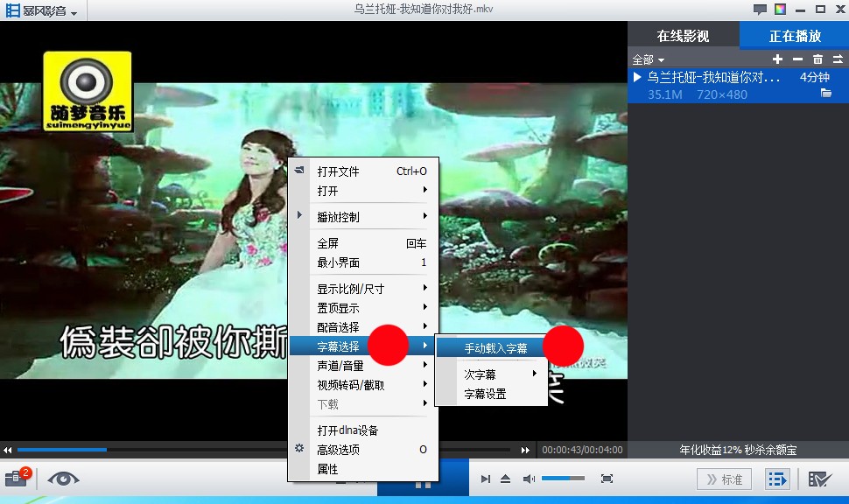The image size is (849, 504).
Task: Clear the playlist with the trash icon
Action: coord(817,59)
